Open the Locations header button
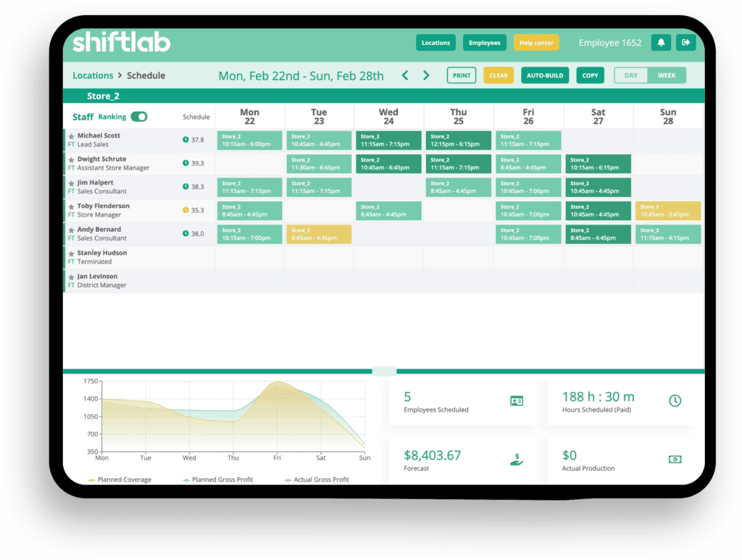 tap(435, 43)
